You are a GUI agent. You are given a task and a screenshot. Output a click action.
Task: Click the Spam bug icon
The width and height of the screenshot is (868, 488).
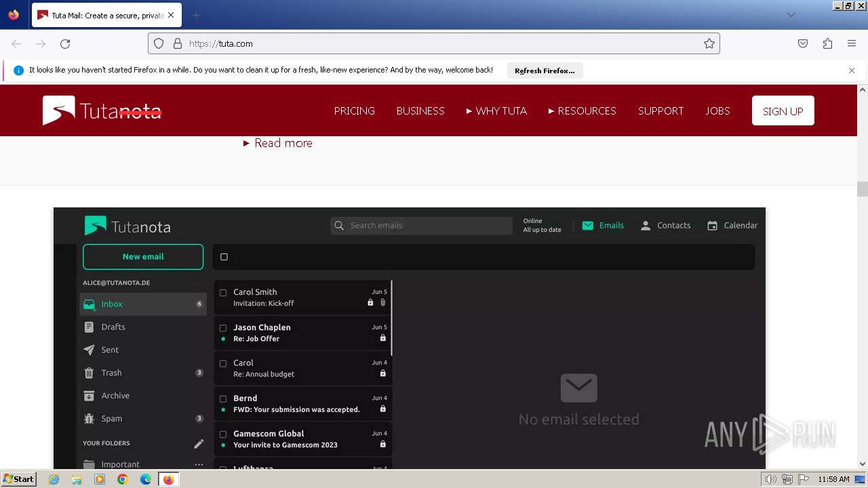tap(89, 419)
